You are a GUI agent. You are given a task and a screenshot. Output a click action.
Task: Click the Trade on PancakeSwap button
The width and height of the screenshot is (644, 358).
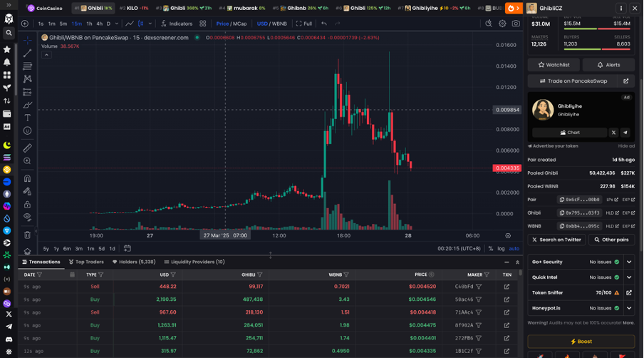coord(573,81)
